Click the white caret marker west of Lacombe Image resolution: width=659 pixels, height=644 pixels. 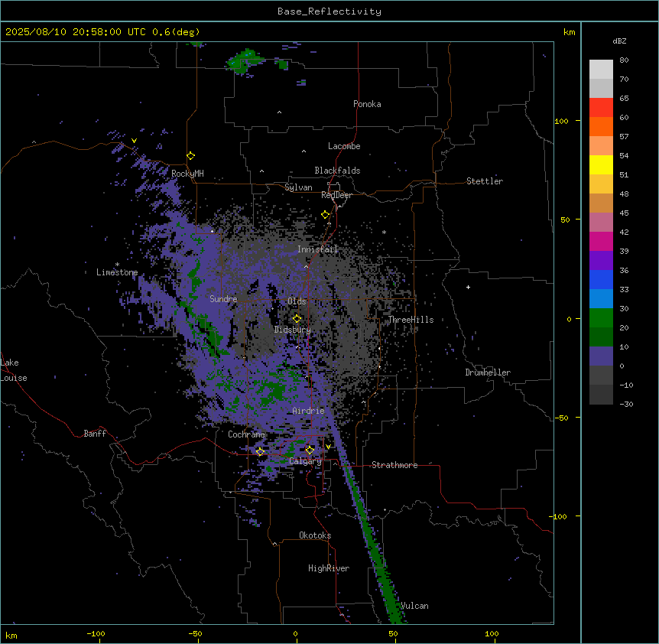(304, 151)
